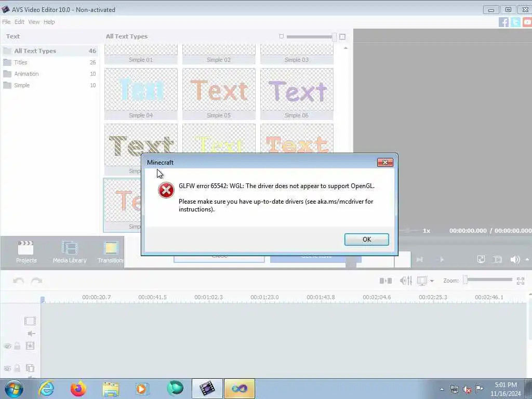Screen dimensions: 532x399
Task: Toggle lock of the video effects track
Action: coord(17,345)
